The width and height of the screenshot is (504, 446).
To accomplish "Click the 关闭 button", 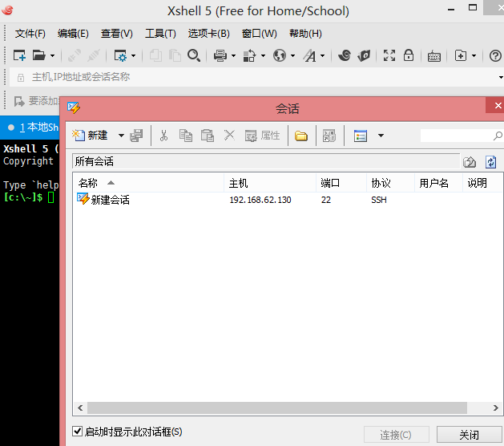I will click(x=469, y=435).
